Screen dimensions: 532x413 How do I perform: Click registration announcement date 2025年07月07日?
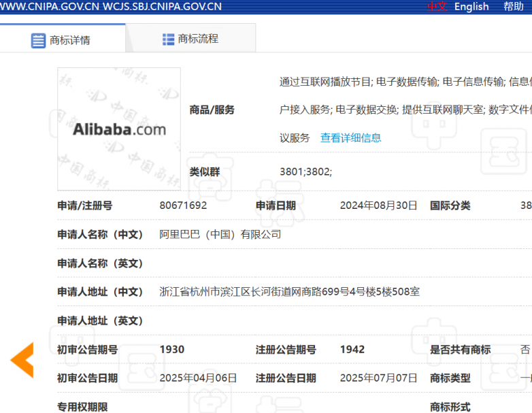point(378,378)
